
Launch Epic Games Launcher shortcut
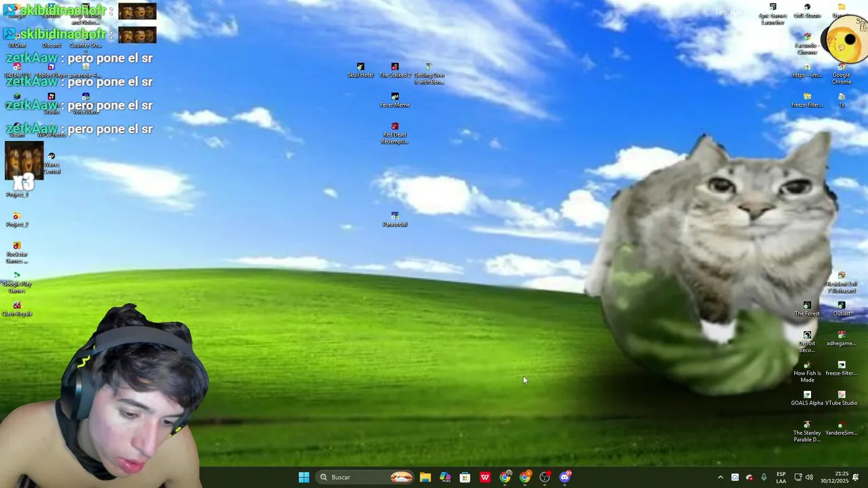[x=772, y=14]
